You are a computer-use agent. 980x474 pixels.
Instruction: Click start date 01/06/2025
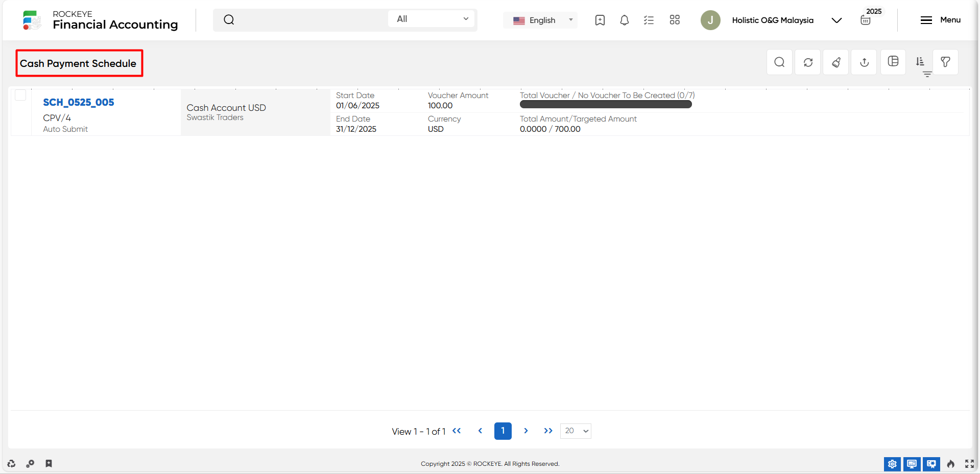[x=357, y=106]
